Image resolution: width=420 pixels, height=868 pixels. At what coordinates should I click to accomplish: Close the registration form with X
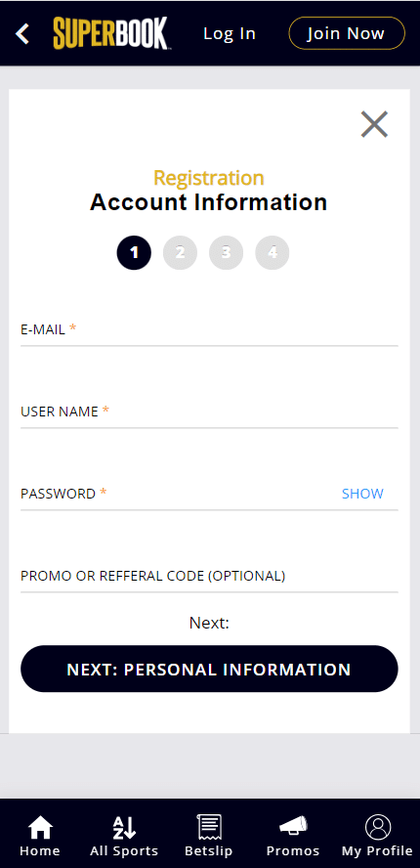(375, 124)
